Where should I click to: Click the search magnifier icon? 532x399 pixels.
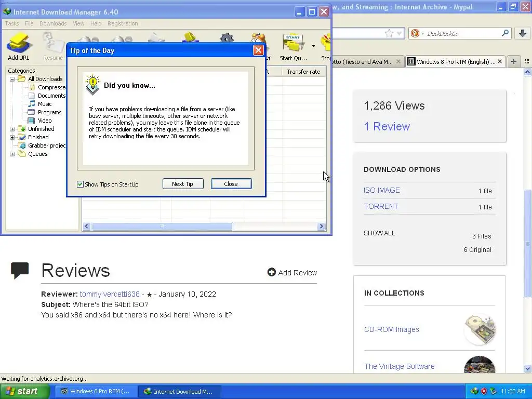click(505, 33)
